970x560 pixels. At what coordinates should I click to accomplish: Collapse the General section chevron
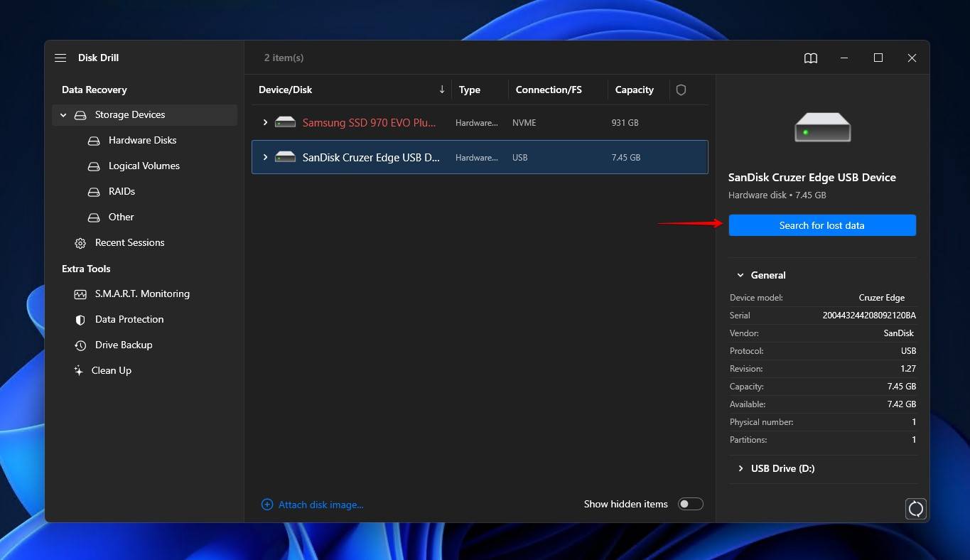(740, 276)
